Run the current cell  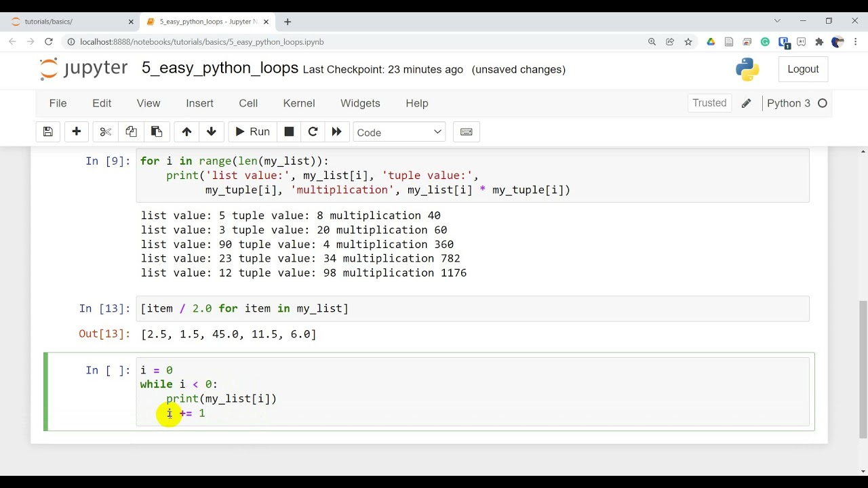252,132
